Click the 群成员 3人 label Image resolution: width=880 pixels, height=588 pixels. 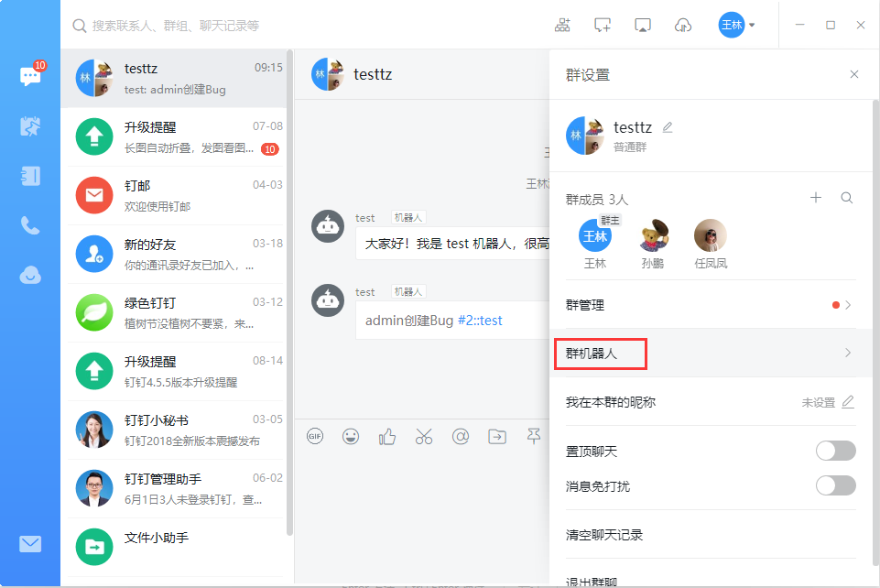click(596, 199)
